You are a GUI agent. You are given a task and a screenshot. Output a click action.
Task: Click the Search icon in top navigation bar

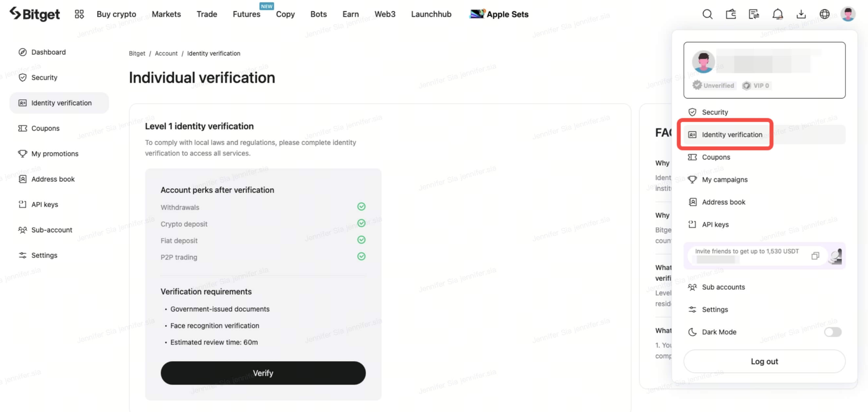point(707,13)
